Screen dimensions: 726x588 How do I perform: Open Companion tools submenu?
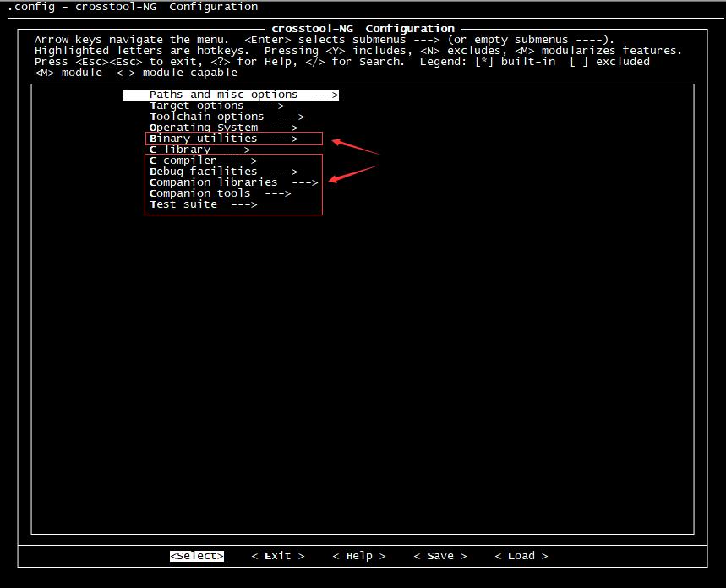click(x=221, y=193)
